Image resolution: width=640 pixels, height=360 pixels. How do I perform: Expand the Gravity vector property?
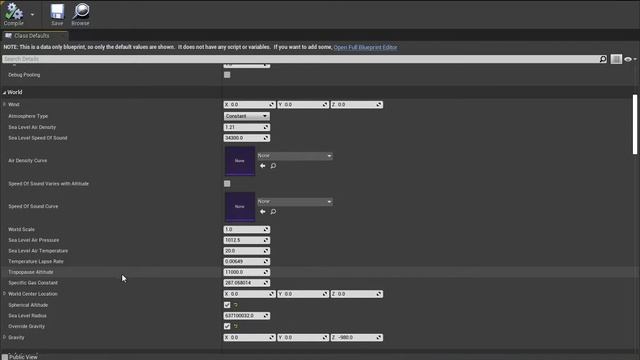click(x=4, y=338)
